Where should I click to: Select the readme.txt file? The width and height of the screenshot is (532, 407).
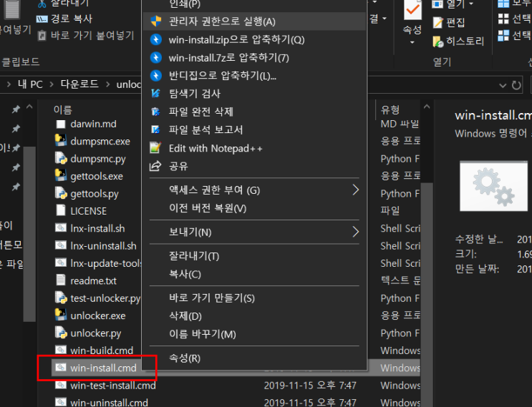[93, 281]
